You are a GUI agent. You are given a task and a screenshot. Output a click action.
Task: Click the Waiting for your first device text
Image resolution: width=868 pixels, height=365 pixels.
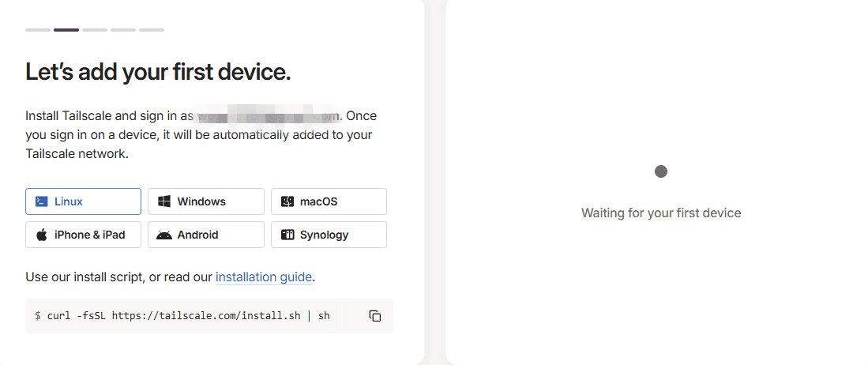pos(661,213)
